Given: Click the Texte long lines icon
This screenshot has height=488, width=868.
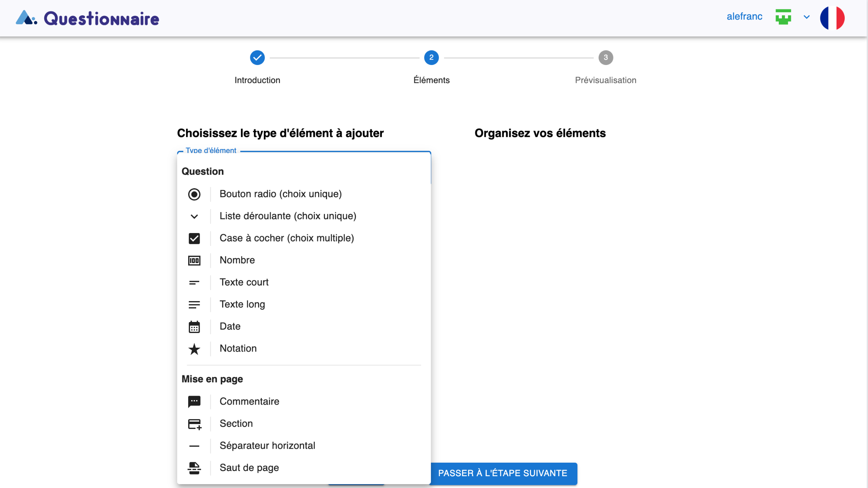Looking at the screenshot, I should [x=194, y=305].
